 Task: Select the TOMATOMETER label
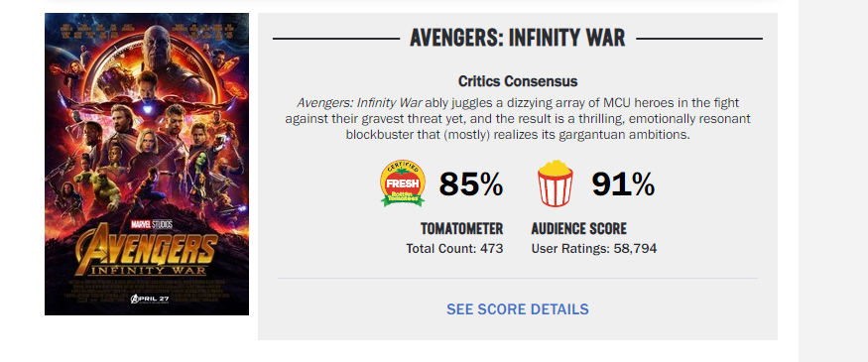(461, 228)
